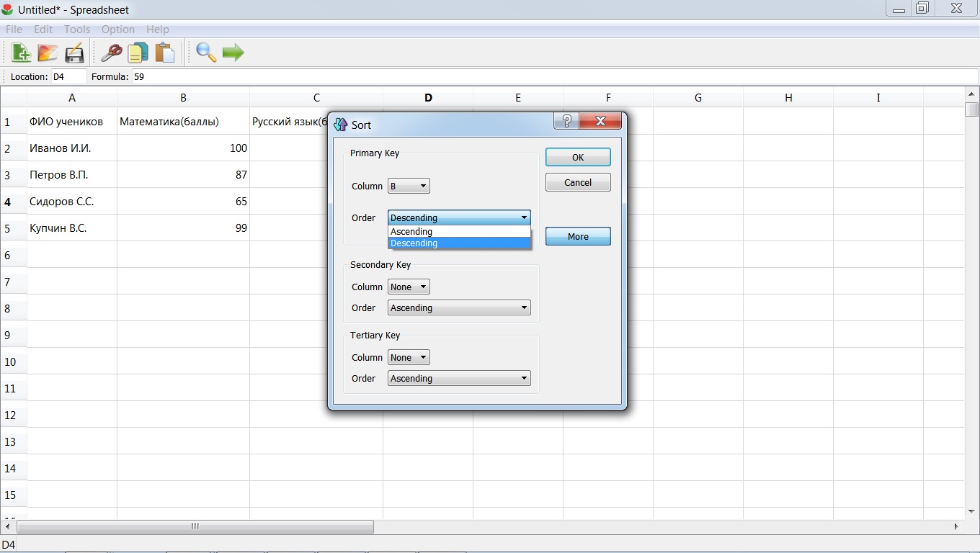Image resolution: width=980 pixels, height=553 pixels.
Task: Click the scroll right arrow
Action: [956, 527]
